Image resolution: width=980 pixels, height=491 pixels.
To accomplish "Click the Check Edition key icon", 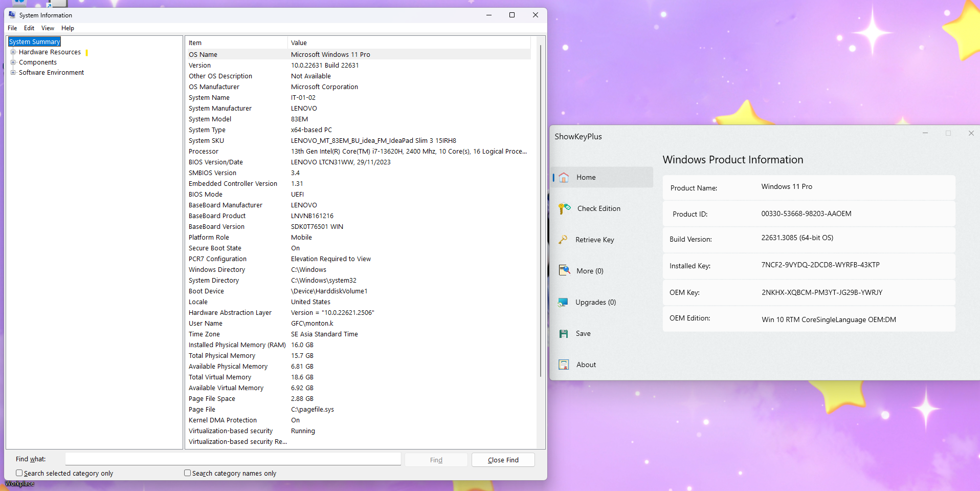I will tap(564, 208).
